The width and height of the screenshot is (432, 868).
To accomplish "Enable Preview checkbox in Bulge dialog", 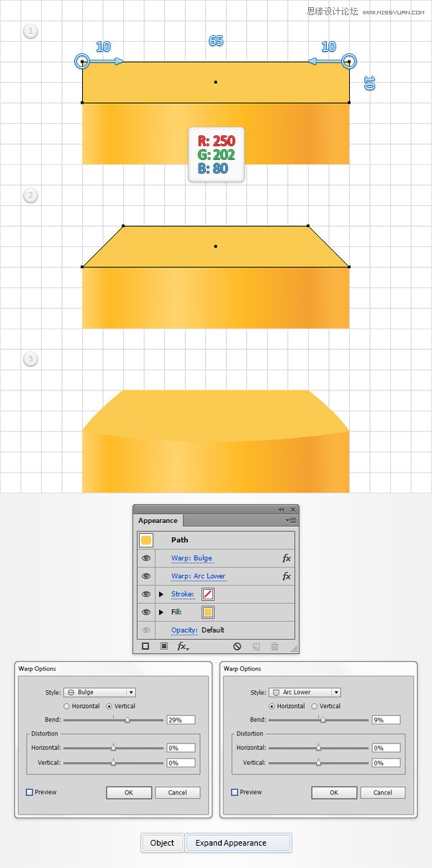I will 30,792.
